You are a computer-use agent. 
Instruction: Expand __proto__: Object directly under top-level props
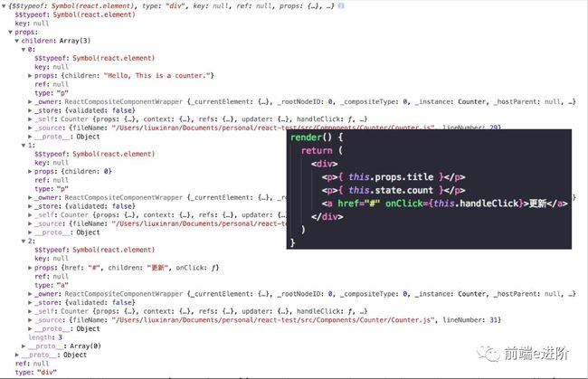coord(17,355)
